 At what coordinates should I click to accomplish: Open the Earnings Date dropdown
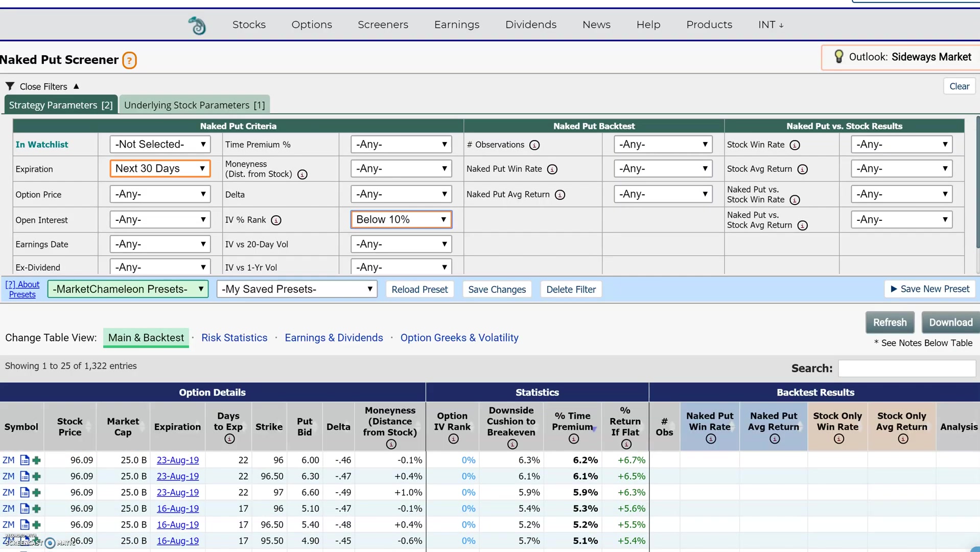(160, 244)
